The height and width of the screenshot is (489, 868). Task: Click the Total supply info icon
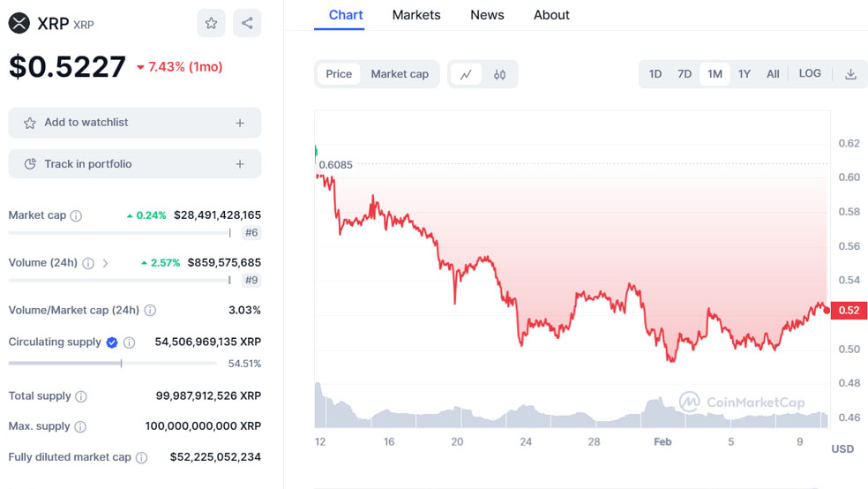tap(81, 397)
